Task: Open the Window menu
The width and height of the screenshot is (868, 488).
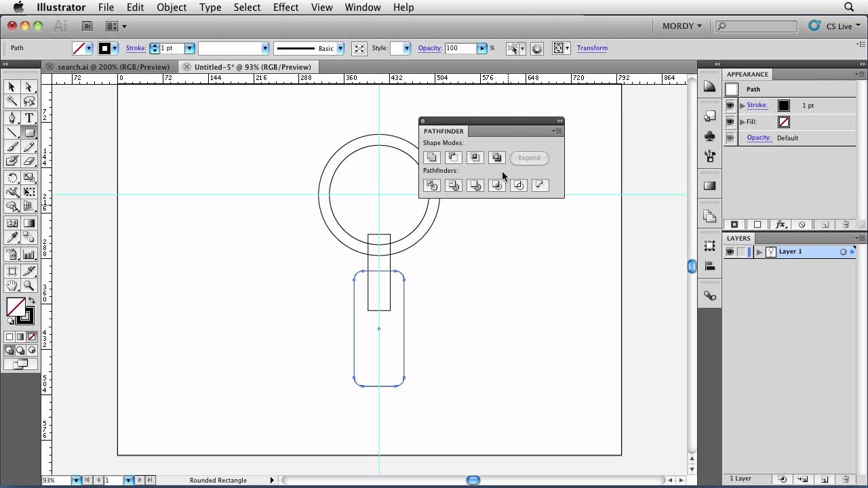Action: (x=362, y=7)
